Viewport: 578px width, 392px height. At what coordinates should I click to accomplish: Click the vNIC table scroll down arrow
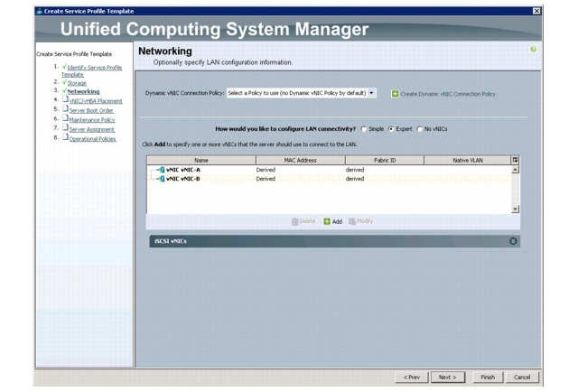516,209
